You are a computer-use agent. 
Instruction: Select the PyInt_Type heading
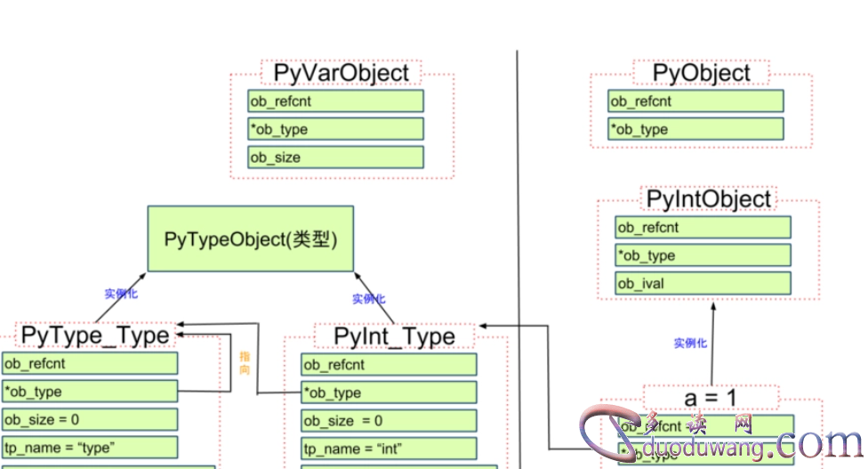pos(394,336)
